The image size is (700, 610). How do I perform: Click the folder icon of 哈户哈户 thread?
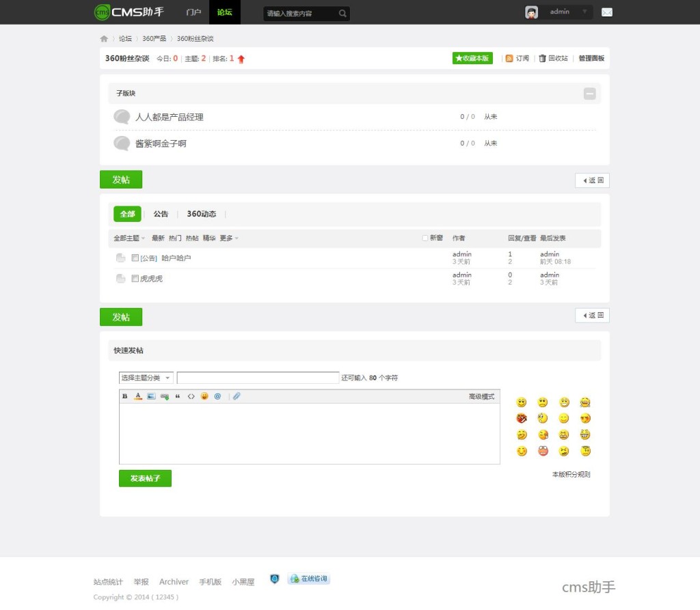(120, 258)
